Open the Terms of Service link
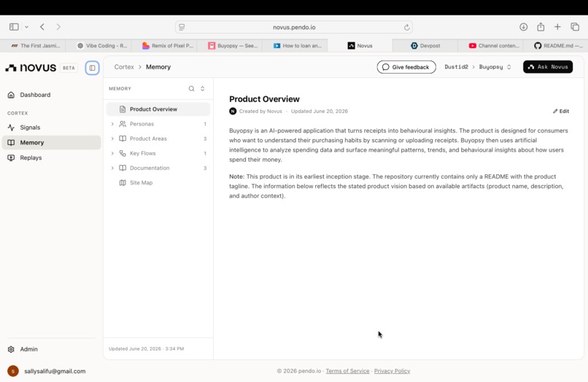The width and height of the screenshot is (588, 382). (347, 371)
